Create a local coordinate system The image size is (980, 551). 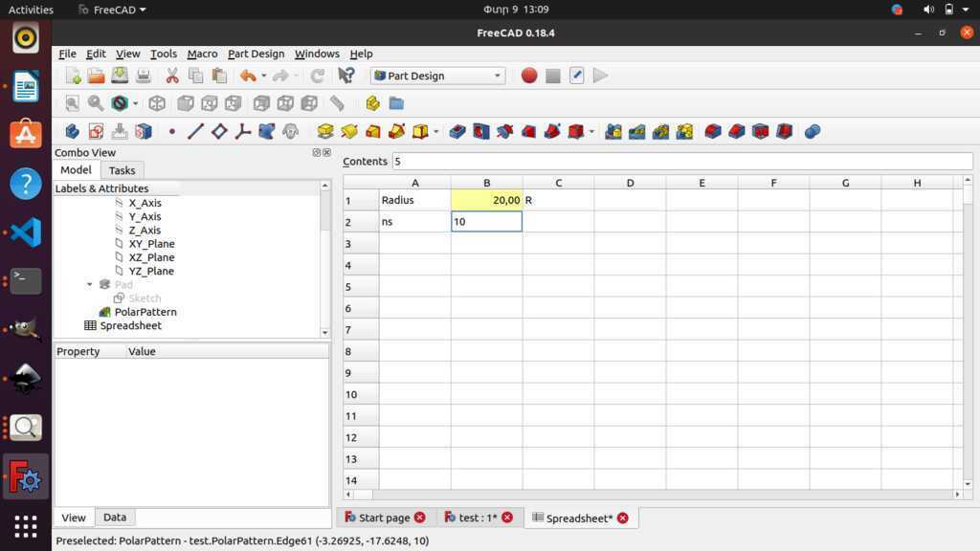pyautogui.click(x=242, y=131)
